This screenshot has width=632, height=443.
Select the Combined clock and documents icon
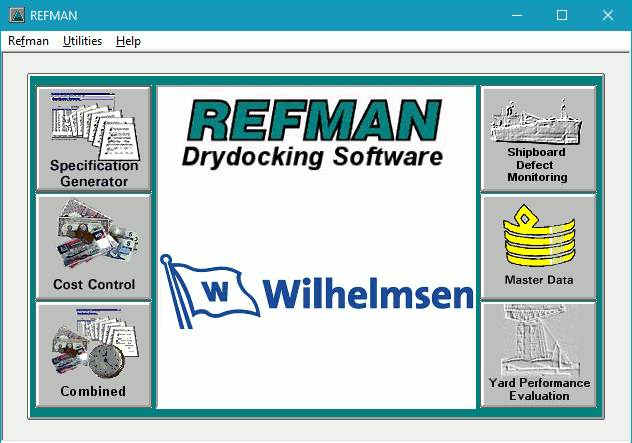[93, 342]
